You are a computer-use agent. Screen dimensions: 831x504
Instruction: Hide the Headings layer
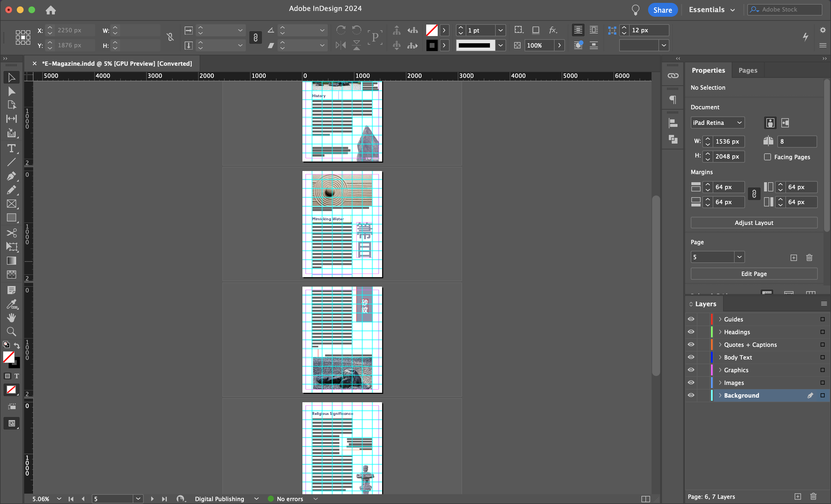[691, 332]
